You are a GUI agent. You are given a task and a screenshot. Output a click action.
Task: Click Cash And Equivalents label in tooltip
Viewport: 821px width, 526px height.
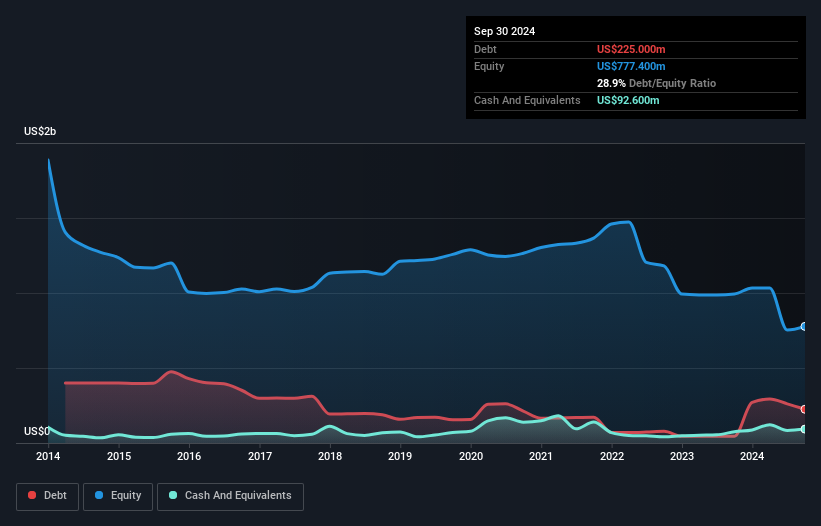(527, 100)
